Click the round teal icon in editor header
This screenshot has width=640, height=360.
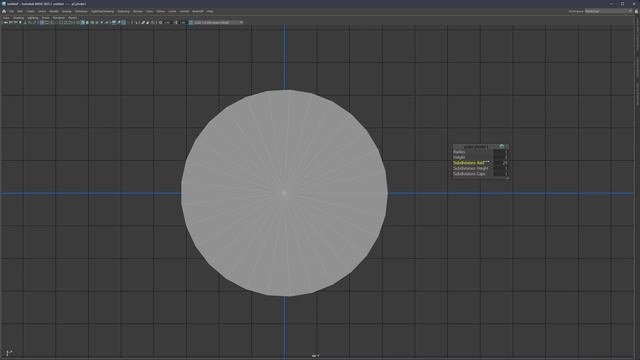502,147
